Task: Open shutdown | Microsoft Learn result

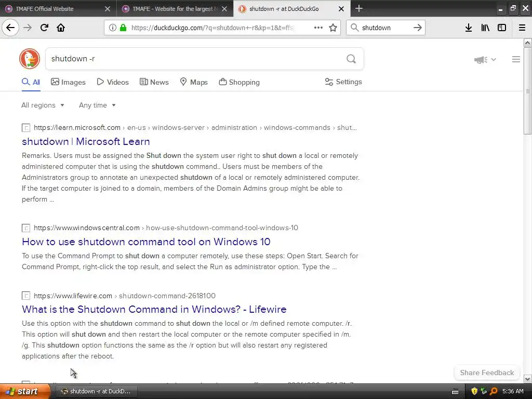Action: click(x=86, y=141)
